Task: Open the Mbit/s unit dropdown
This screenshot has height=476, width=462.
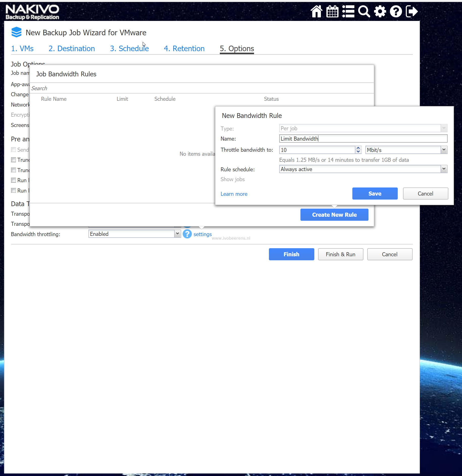Action: [406, 150]
